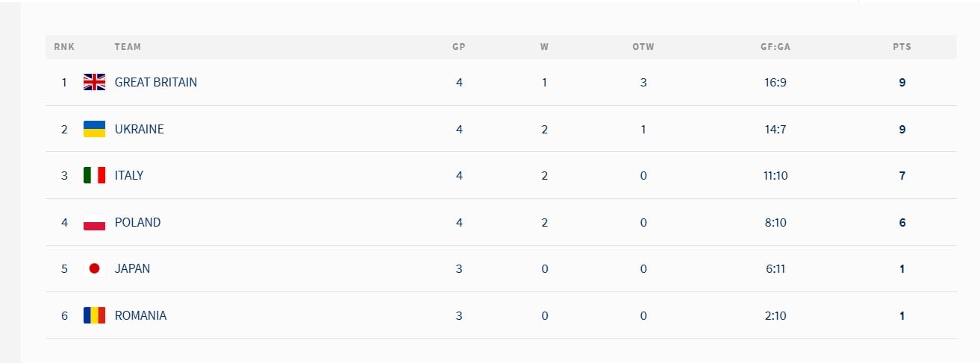This screenshot has height=363, width=980.
Task: Open the UKRAINE team link
Action: tap(139, 129)
